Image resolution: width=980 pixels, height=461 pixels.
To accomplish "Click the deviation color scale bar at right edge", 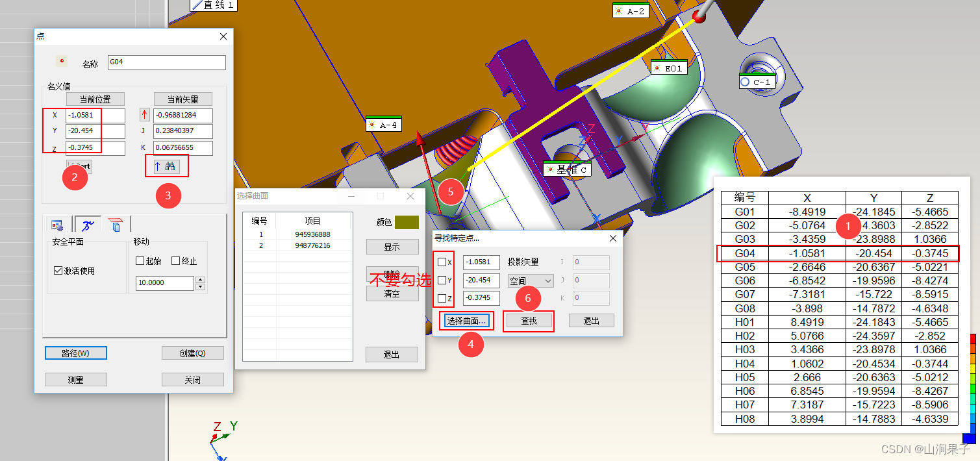I will (972, 389).
